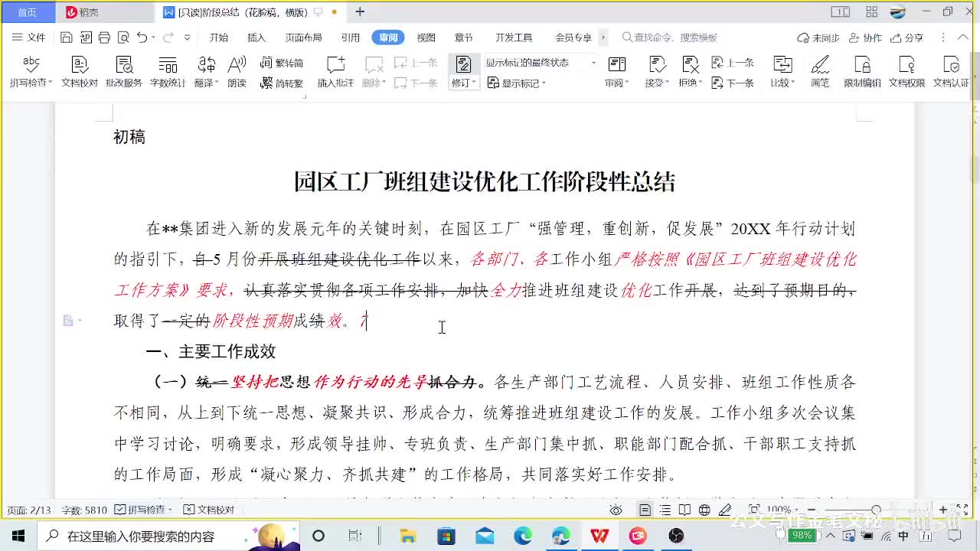This screenshot has height=551, width=980.
Task: Open print preview from quick access toolbar
Action: (122, 37)
